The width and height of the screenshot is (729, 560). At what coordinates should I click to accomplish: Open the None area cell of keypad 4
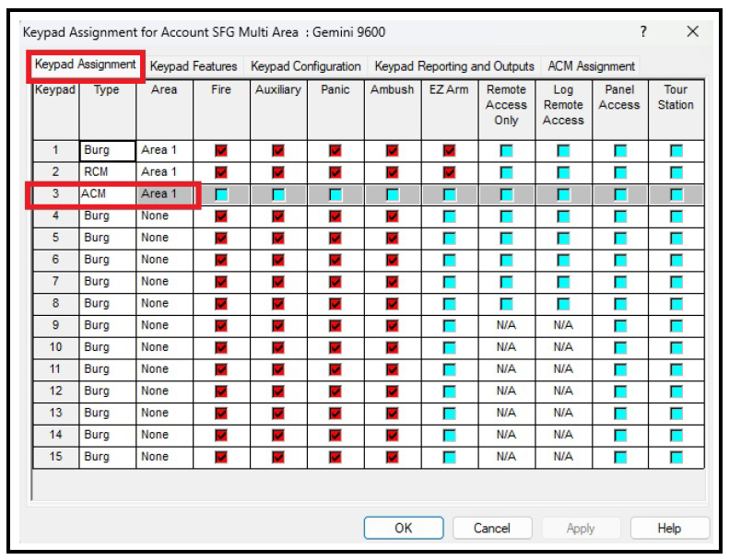coord(165,216)
